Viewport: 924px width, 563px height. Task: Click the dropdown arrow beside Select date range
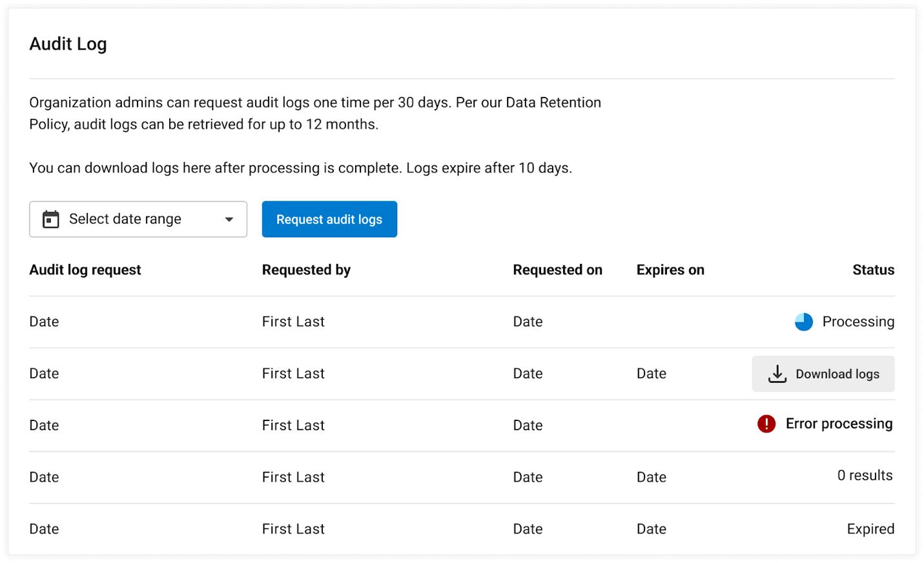229,219
